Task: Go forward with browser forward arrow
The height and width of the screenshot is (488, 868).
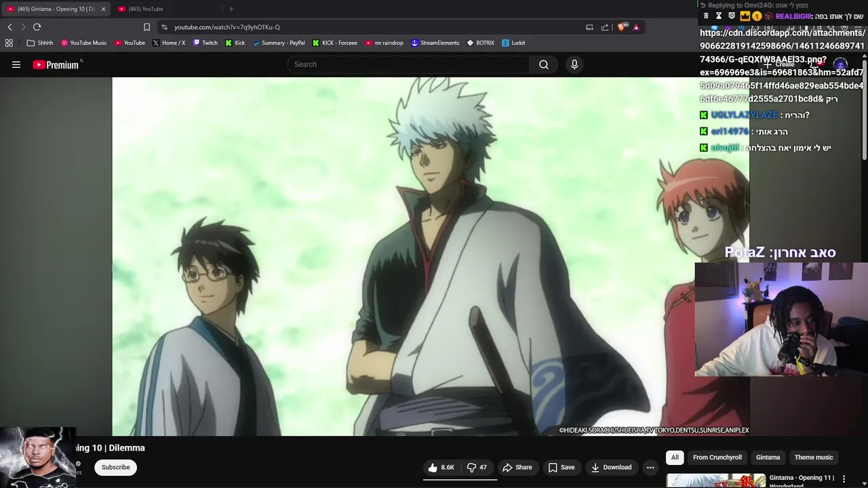Action: tap(23, 27)
